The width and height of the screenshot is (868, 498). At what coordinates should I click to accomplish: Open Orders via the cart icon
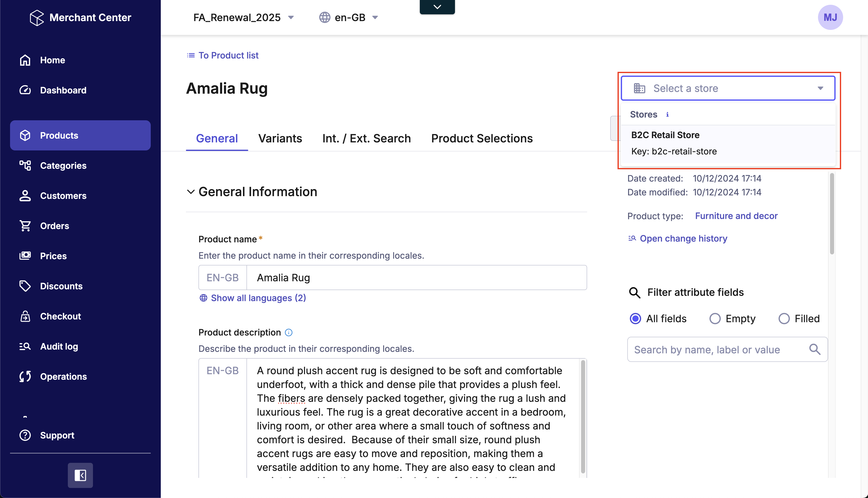tap(25, 226)
